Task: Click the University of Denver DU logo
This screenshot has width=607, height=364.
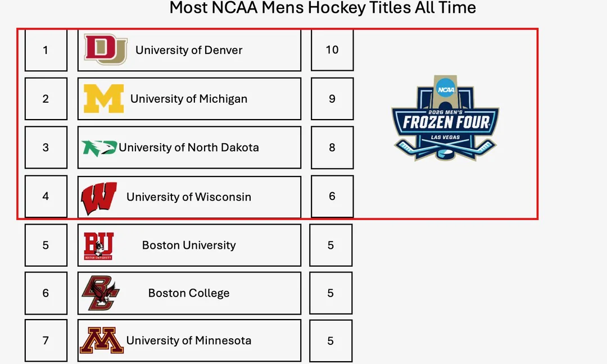Action: click(106, 49)
